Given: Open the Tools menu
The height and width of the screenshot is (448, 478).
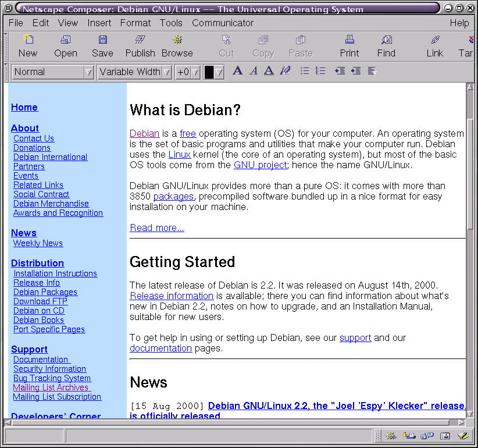Looking at the screenshot, I should [171, 23].
